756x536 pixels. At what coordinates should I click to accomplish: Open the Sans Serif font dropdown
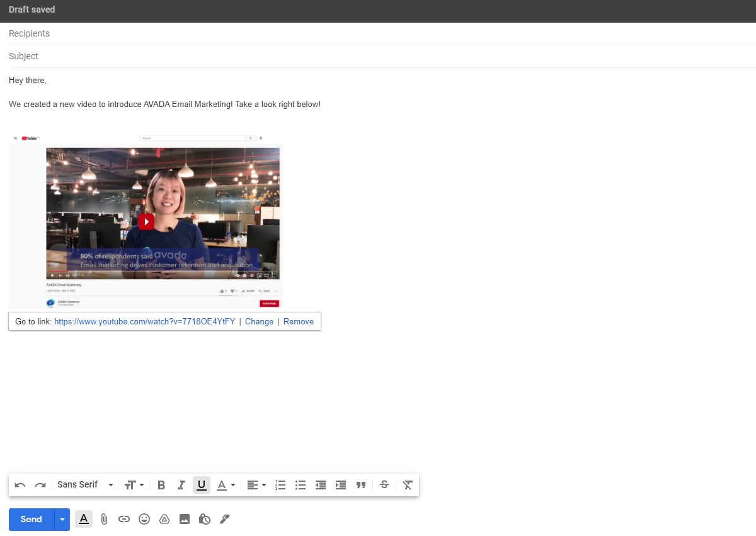point(85,485)
